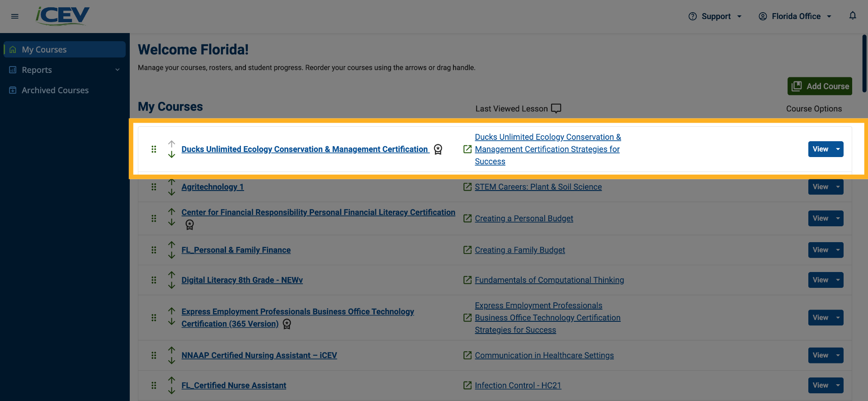Move FL_Personal & Family Finance up
This screenshot has height=401, width=868.
(171, 245)
